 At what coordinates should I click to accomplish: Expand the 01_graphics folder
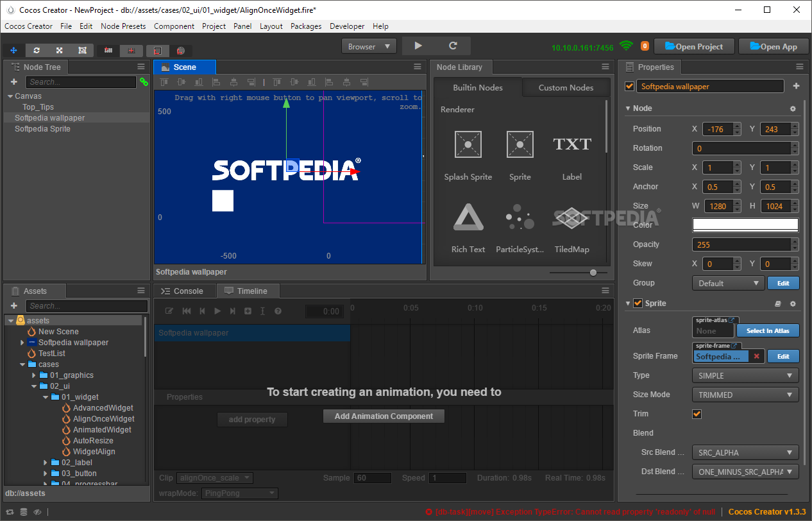pos(33,375)
